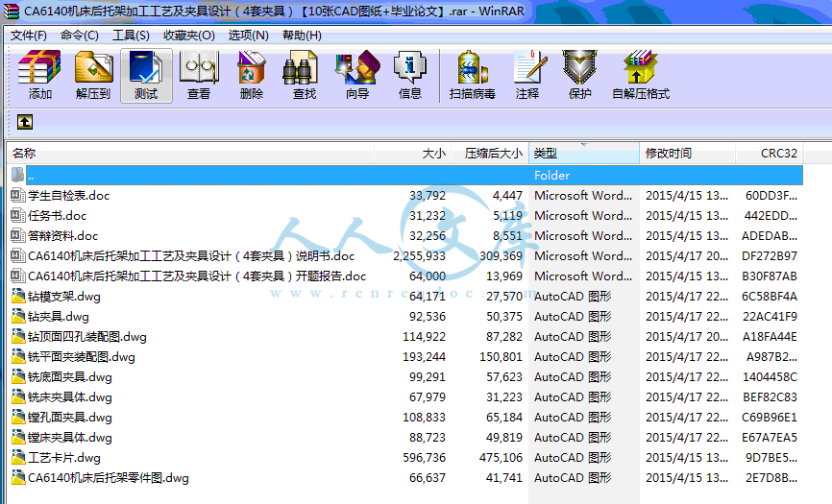Select the file 答辩资料.doc
The height and width of the screenshot is (504, 832).
click(62, 236)
